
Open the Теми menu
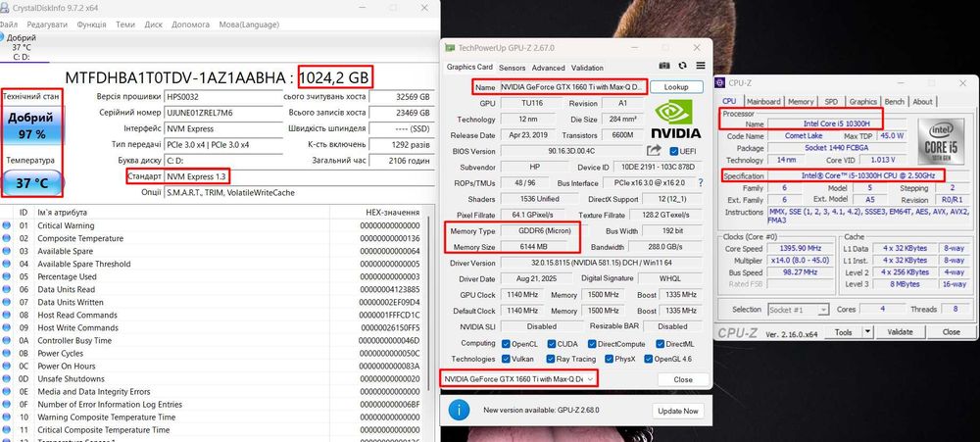click(125, 25)
